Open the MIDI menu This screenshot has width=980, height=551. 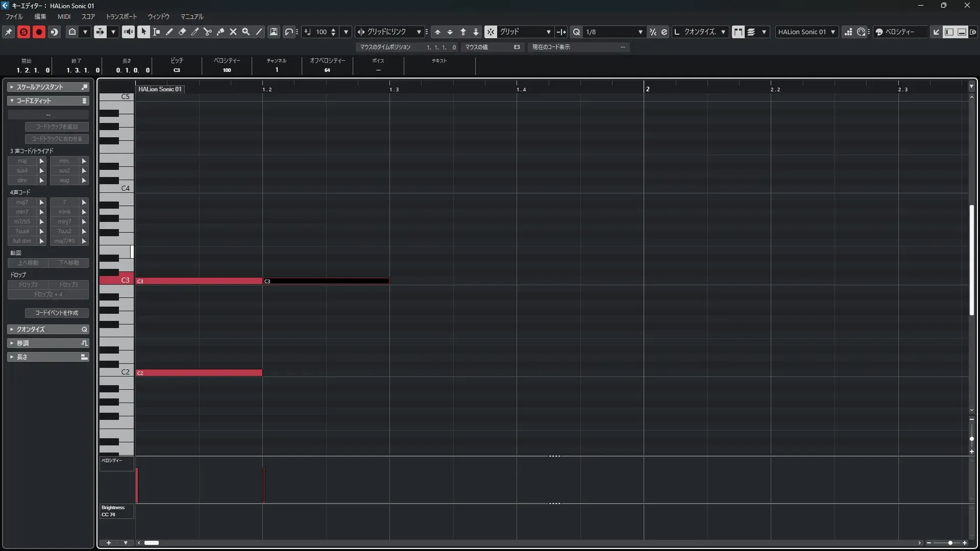point(64,17)
